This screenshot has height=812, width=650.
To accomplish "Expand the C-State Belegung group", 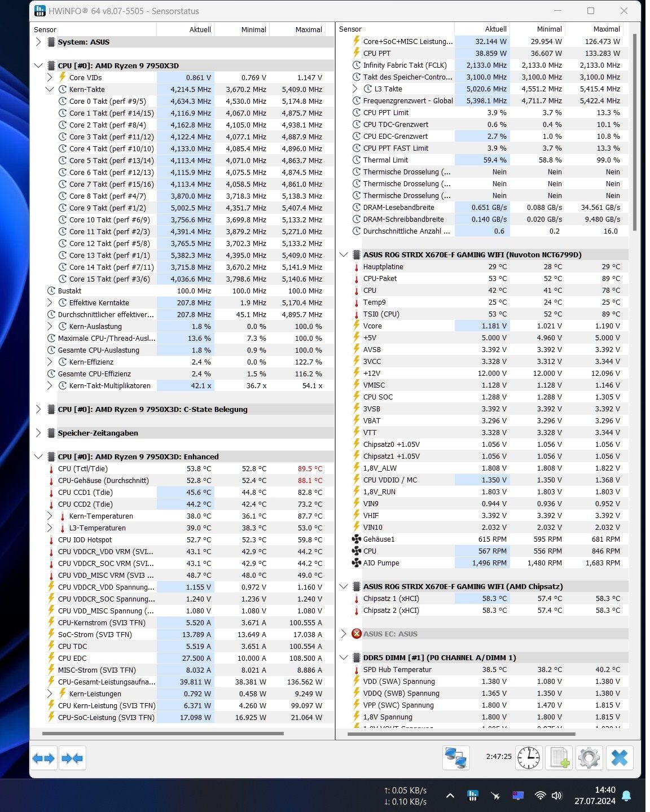I will (38, 409).
